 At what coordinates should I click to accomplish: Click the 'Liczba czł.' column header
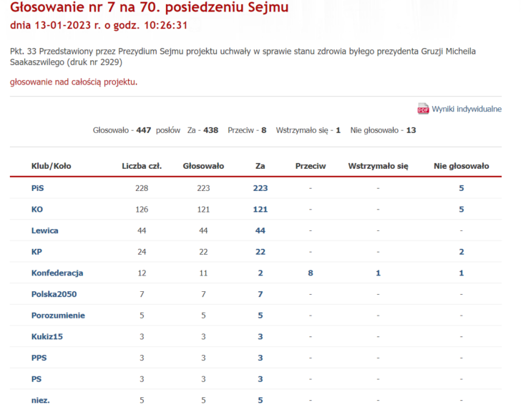pyautogui.click(x=142, y=166)
